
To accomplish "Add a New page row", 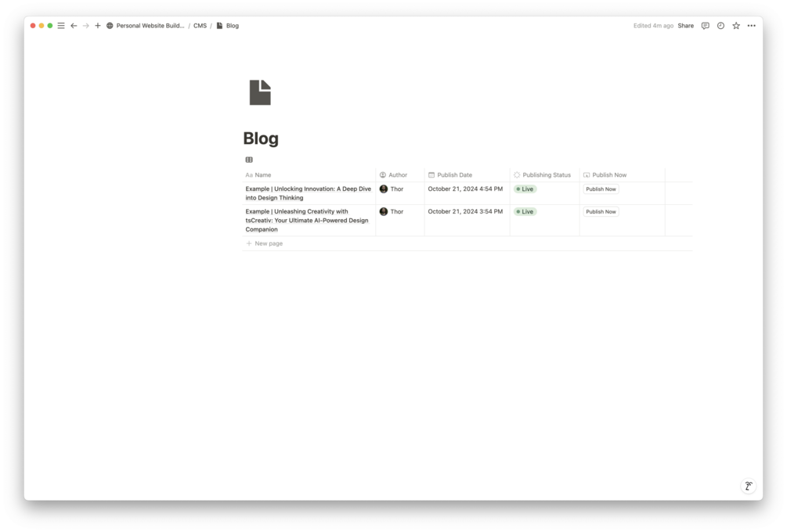I will pos(467,243).
